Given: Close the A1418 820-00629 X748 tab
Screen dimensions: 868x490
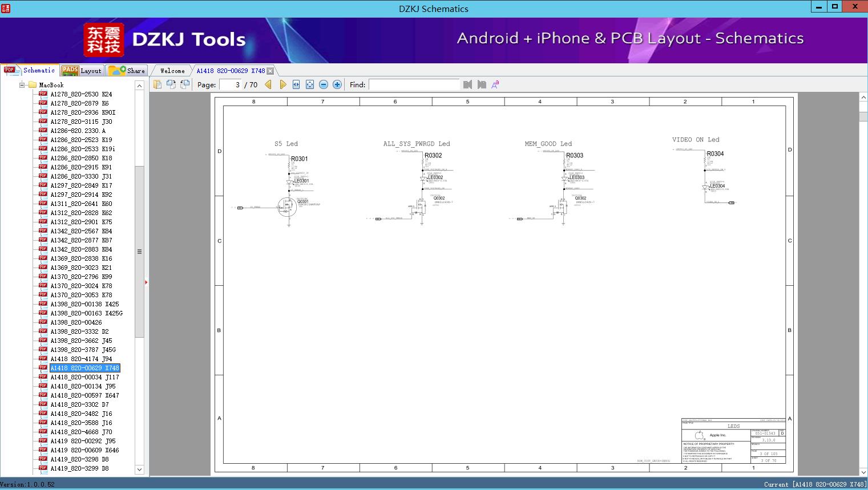Looking at the screenshot, I should 271,71.
